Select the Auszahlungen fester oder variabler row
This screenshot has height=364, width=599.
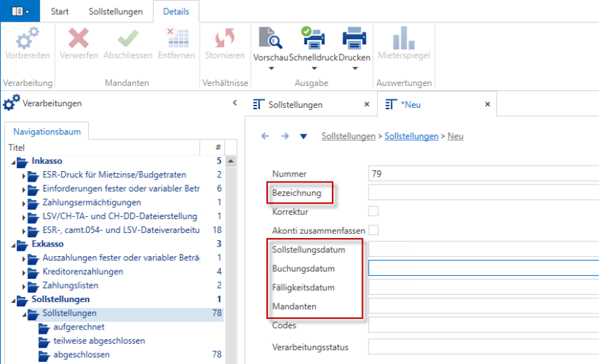tap(115, 258)
